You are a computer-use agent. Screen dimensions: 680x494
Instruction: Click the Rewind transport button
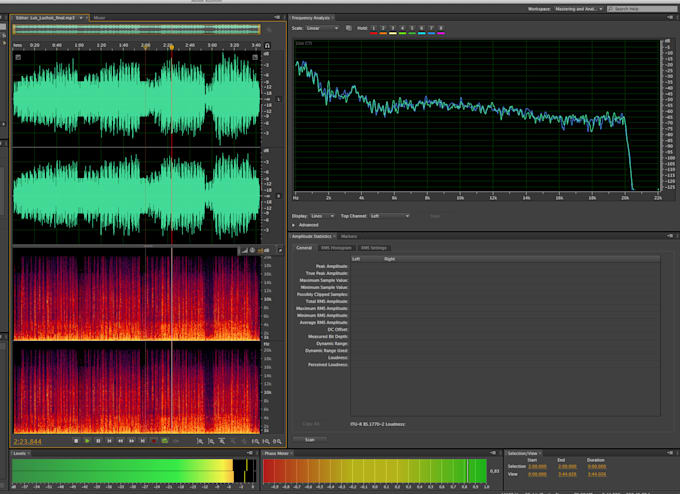click(120, 440)
